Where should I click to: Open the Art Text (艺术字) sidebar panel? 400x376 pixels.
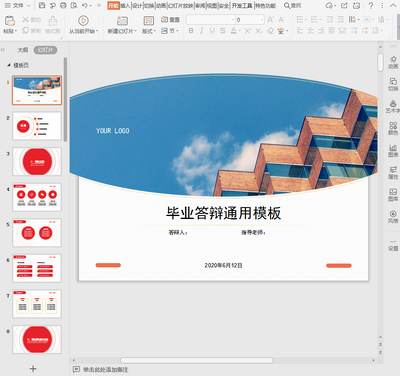393,106
